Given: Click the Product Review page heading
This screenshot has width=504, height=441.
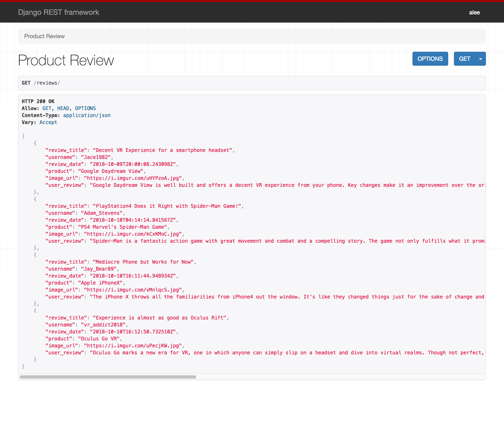Looking at the screenshot, I should point(66,60).
